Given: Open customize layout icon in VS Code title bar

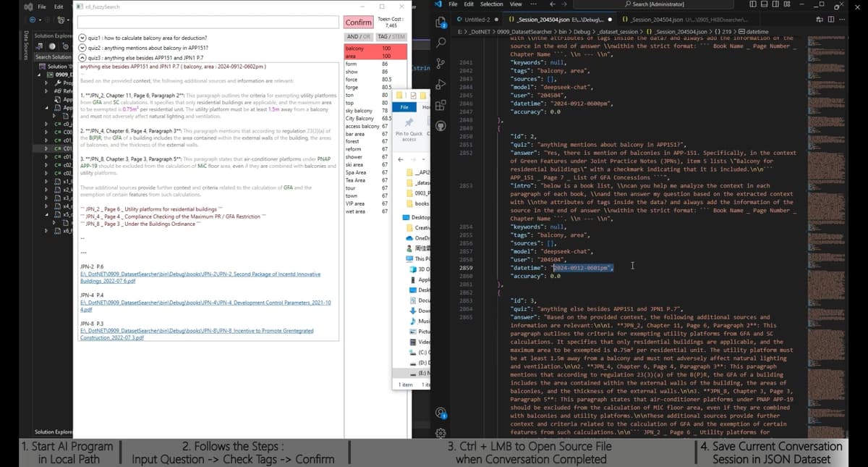Looking at the screenshot, I should tap(788, 4).
